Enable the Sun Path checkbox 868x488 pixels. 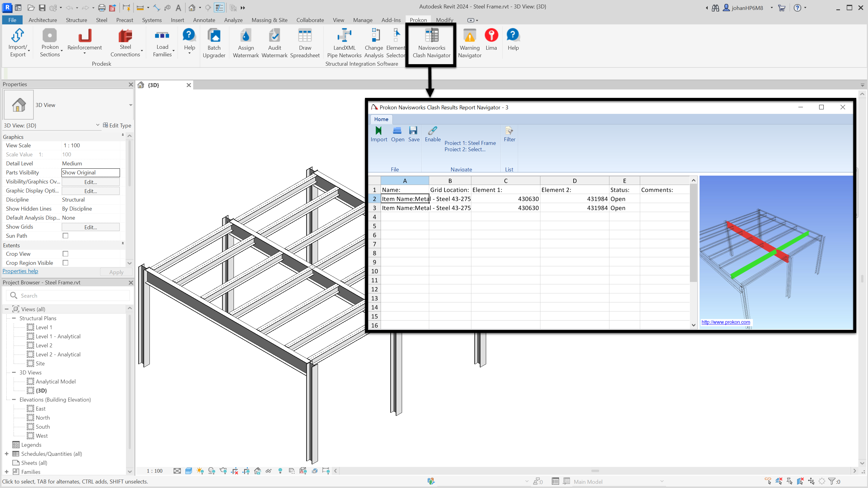click(x=65, y=236)
